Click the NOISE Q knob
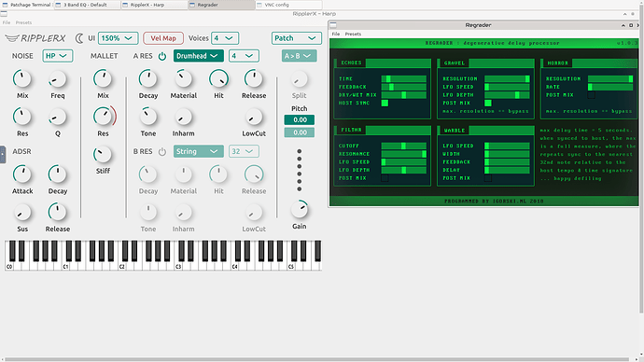The image size is (644, 362). pos(58,117)
